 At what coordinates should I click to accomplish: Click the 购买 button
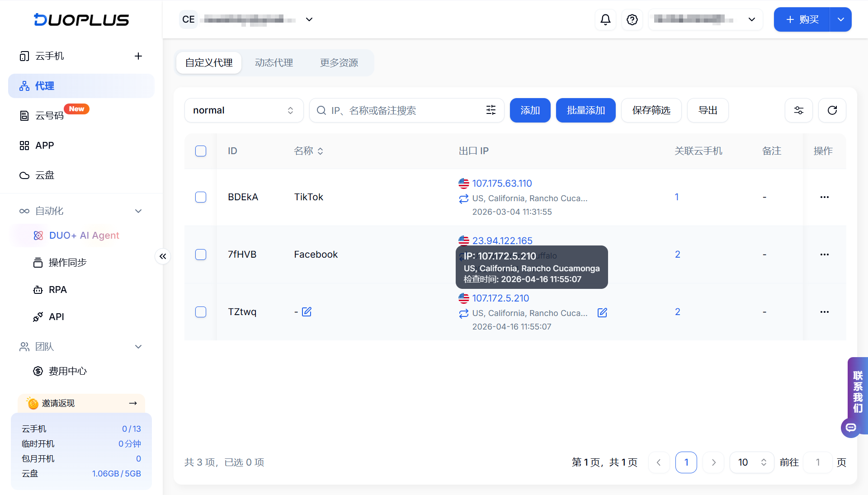pyautogui.click(x=802, y=19)
